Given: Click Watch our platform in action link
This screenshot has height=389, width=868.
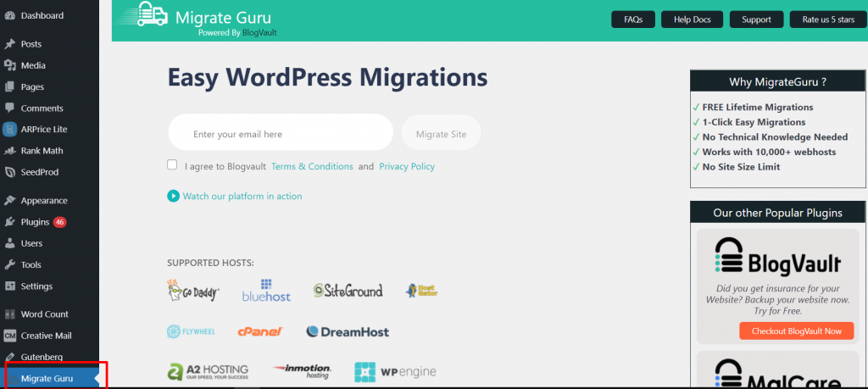Looking at the screenshot, I should click(x=242, y=196).
